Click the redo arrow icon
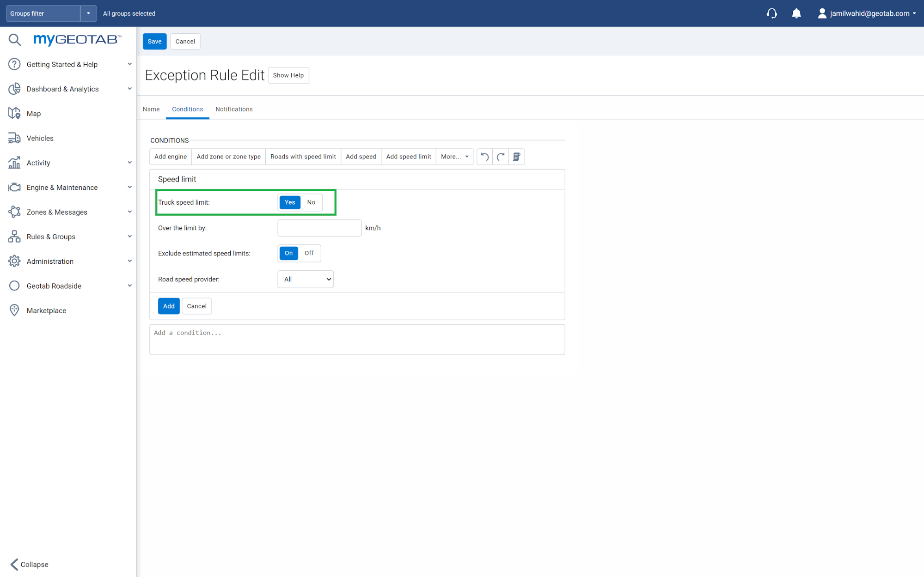 click(501, 157)
